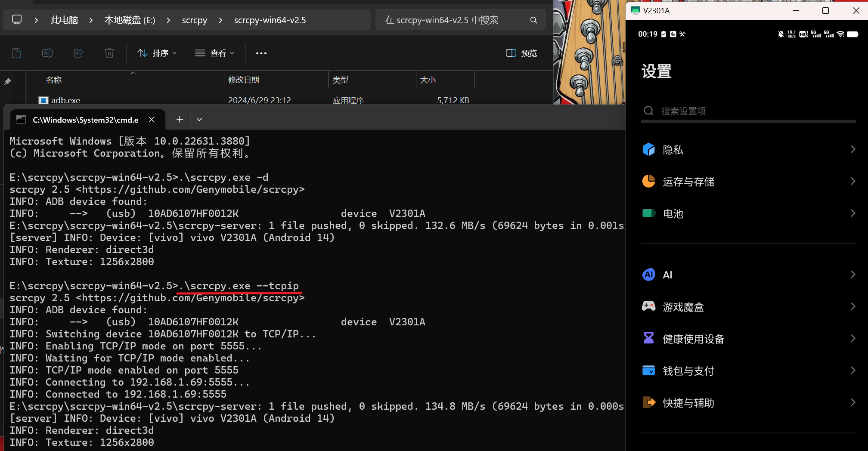Click the delete trash icon in Explorer toolbar
This screenshot has height=451, width=868.
point(109,53)
